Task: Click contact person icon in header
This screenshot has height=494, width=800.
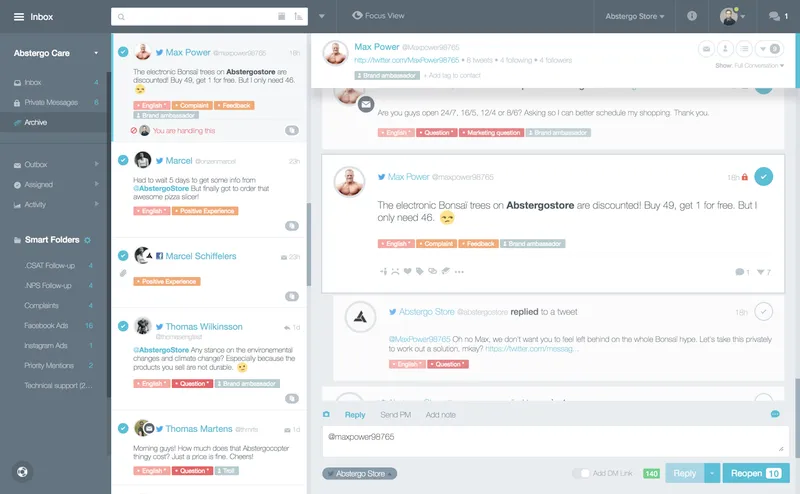Action: 725,49
